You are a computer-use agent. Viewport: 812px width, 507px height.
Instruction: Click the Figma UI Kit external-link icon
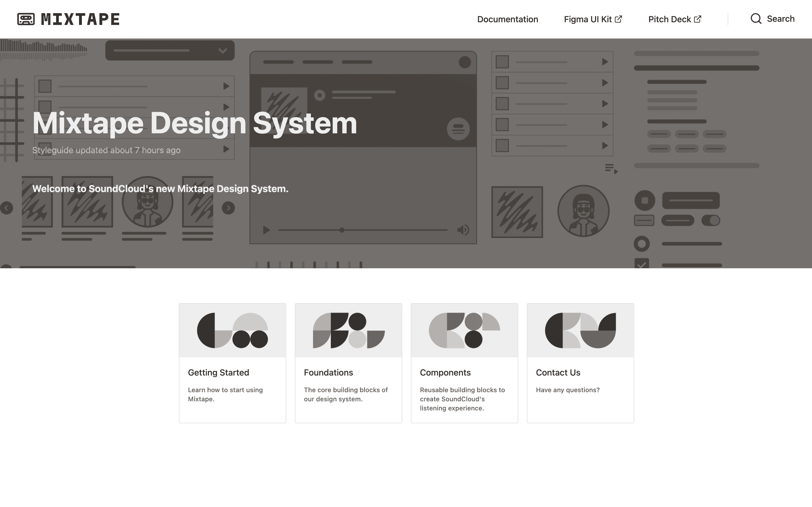coord(618,19)
